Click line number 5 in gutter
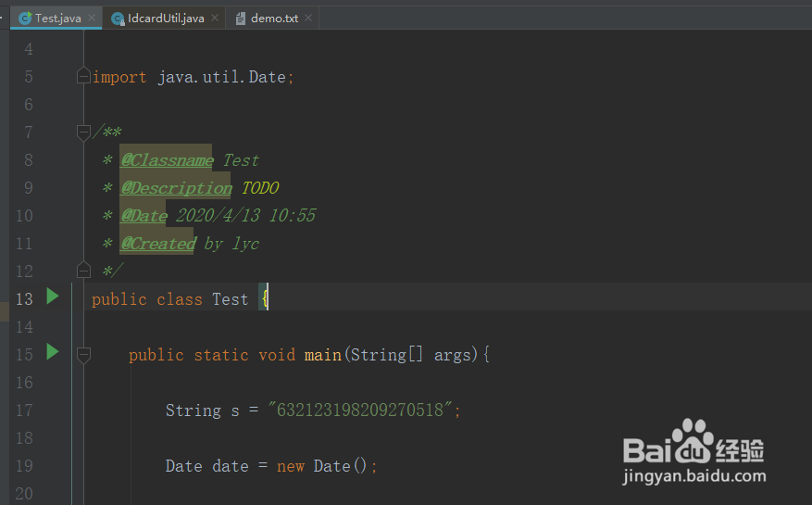Image resolution: width=812 pixels, height=505 pixels. (x=29, y=77)
